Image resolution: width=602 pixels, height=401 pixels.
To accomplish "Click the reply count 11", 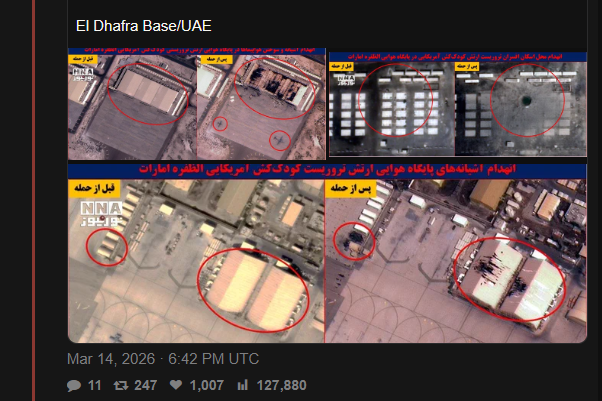I will 94,385.
